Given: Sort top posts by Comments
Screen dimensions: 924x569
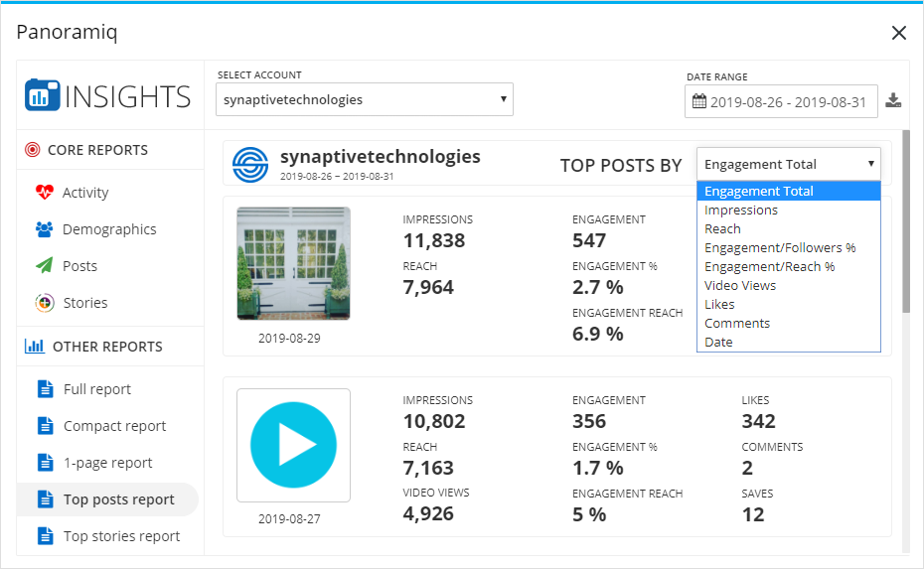Looking at the screenshot, I should (789, 323).
